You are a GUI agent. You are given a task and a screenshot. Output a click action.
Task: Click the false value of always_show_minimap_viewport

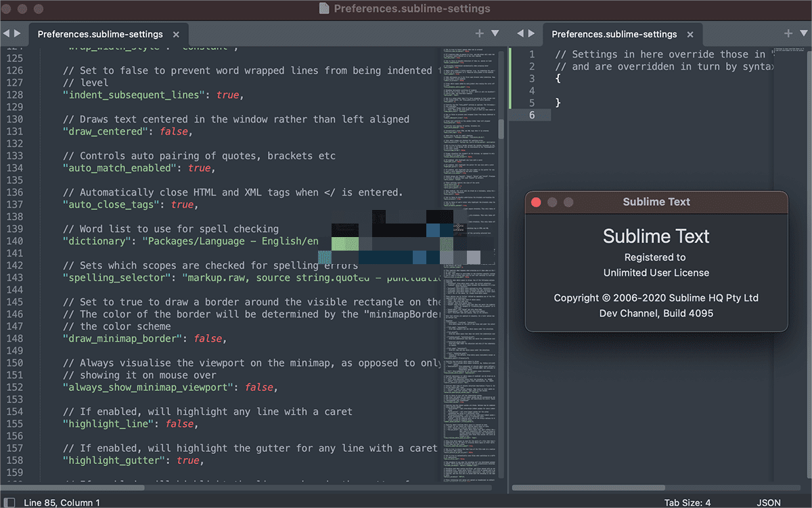[260, 387]
